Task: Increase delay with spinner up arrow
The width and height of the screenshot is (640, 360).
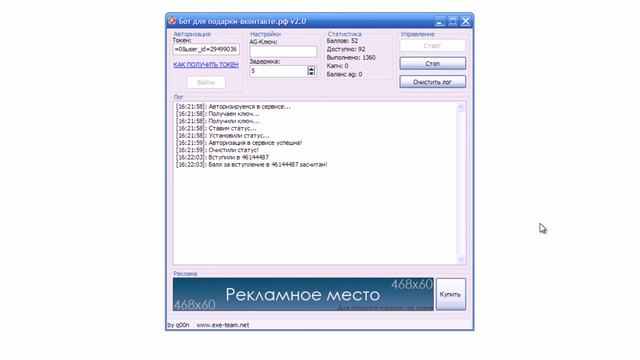Action: pos(311,69)
